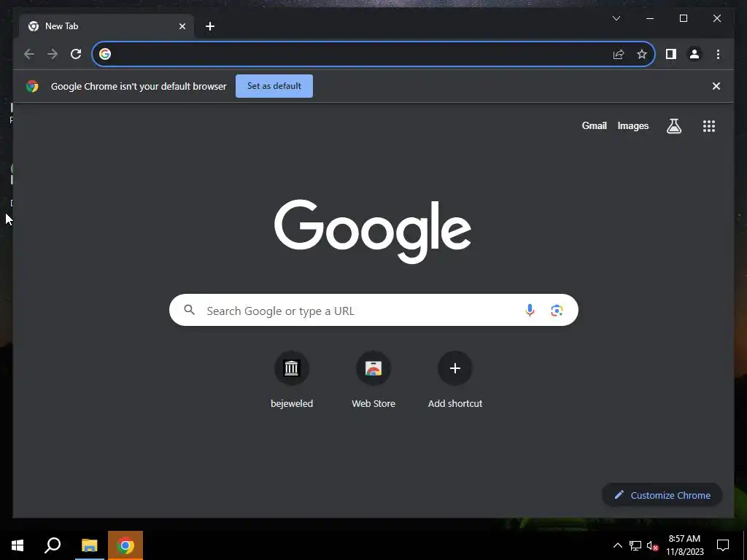Reload the page with the refresh icon

[x=76, y=54]
